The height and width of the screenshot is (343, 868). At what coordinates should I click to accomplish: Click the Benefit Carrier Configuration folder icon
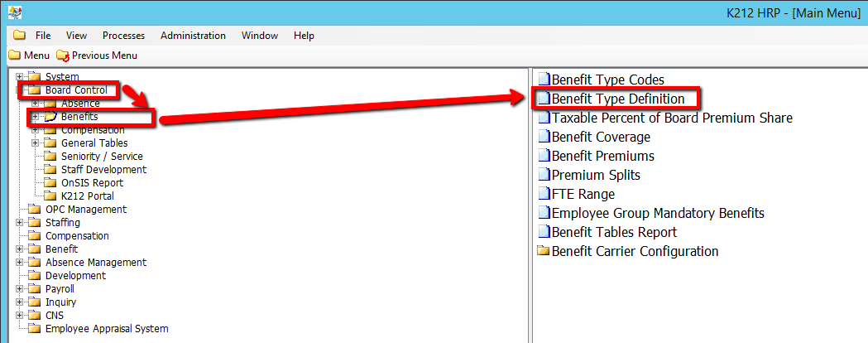[x=544, y=251]
